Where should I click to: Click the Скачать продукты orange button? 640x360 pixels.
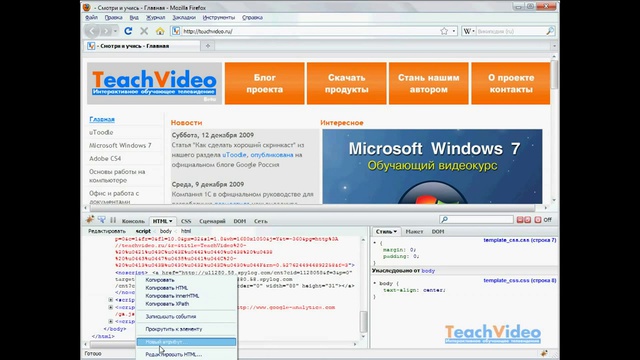pyautogui.click(x=347, y=83)
